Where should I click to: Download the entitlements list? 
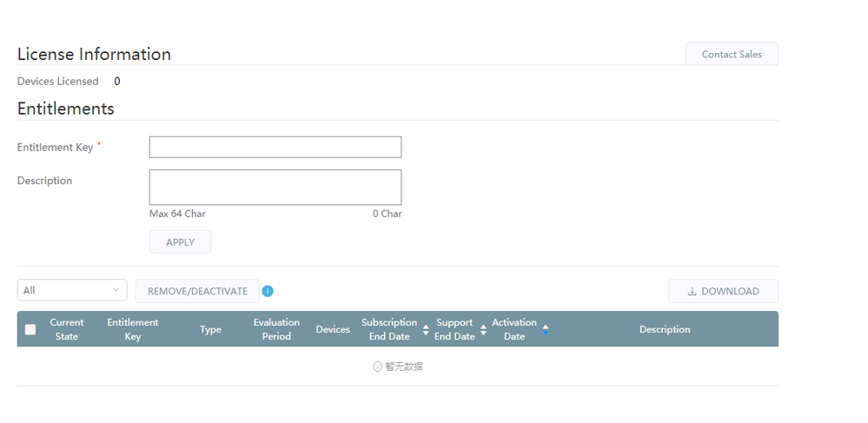723,291
